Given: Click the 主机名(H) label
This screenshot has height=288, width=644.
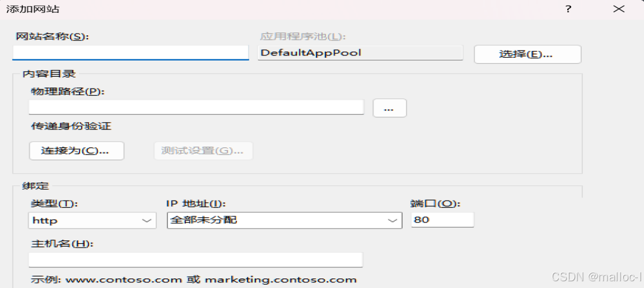Looking at the screenshot, I should pyautogui.click(x=62, y=244).
